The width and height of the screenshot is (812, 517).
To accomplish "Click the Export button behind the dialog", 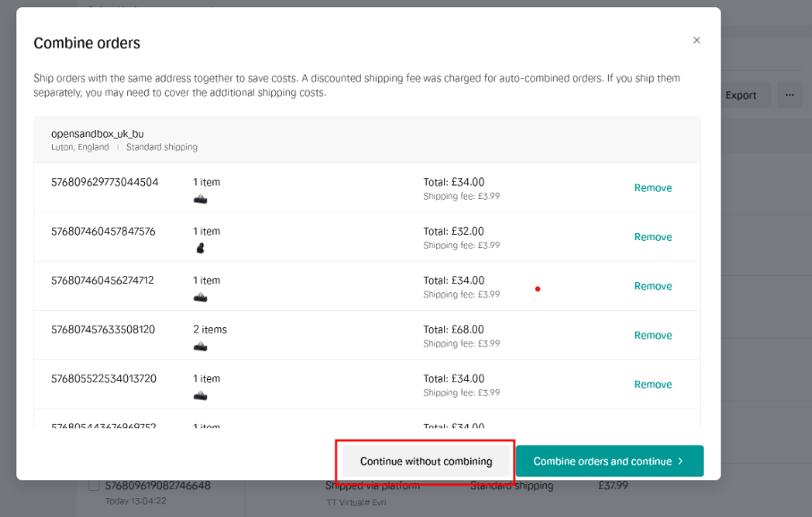I will (x=741, y=95).
